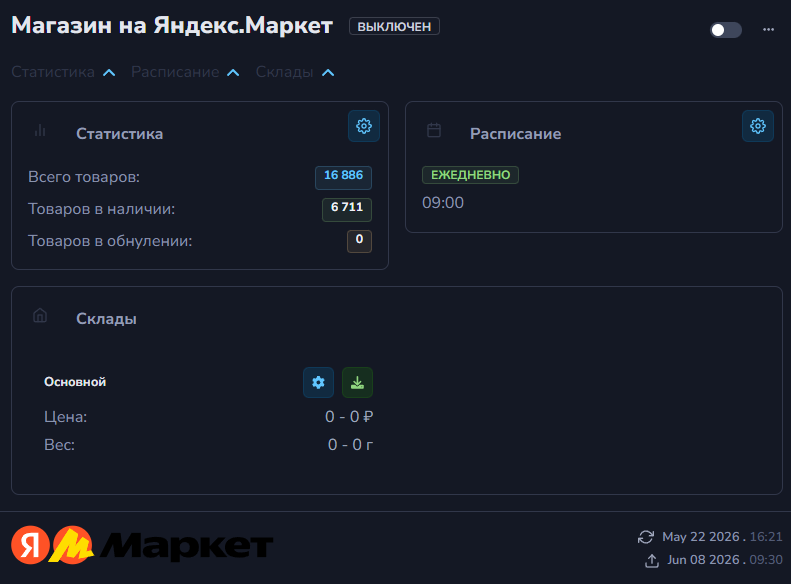Click the weight range 0 - 0 г

pos(350,444)
